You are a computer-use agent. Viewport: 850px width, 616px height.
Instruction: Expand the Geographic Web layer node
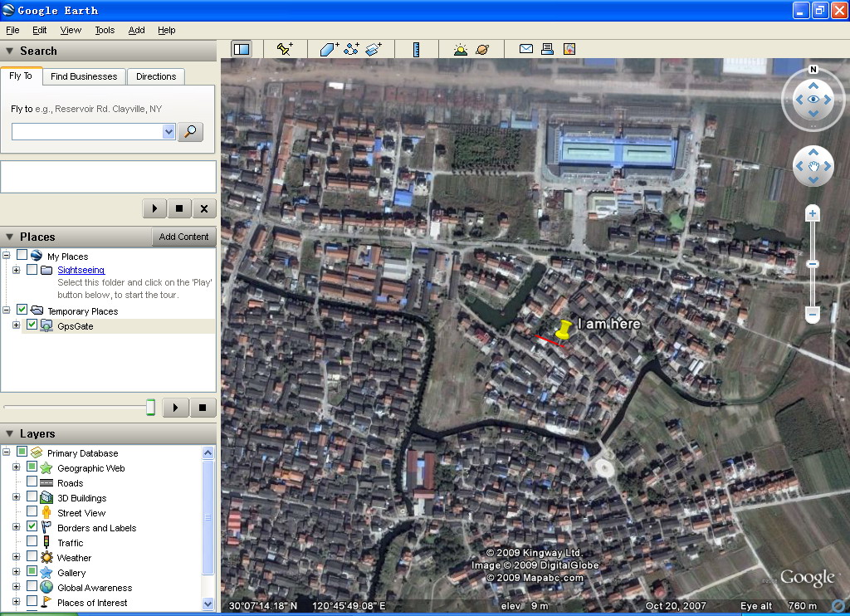(17, 467)
